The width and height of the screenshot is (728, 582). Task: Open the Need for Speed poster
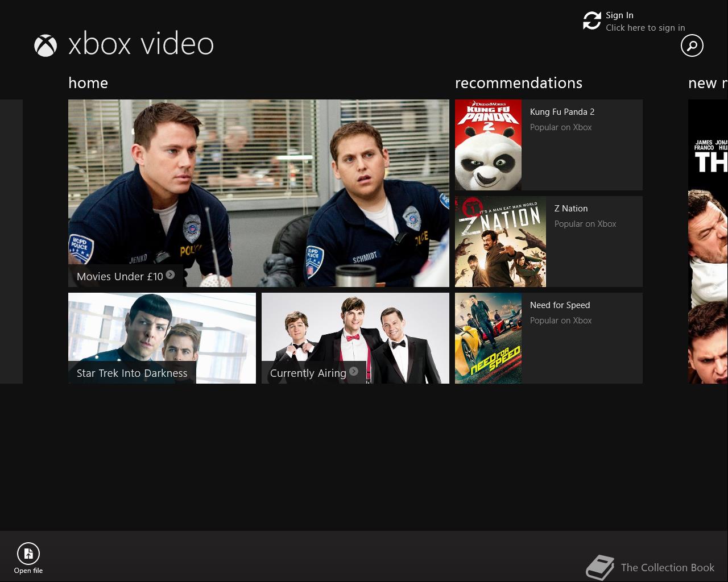[488, 338]
